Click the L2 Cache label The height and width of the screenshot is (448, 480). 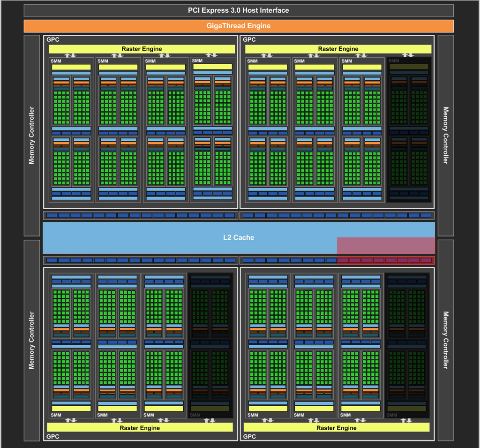(238, 237)
